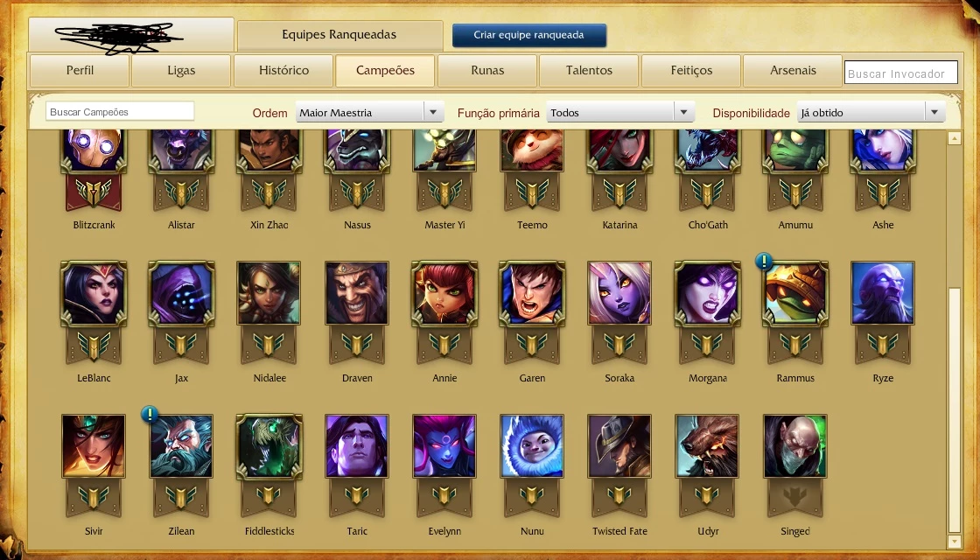The width and height of the screenshot is (980, 560).
Task: Select the Soraka champion portrait
Action: coord(619,294)
